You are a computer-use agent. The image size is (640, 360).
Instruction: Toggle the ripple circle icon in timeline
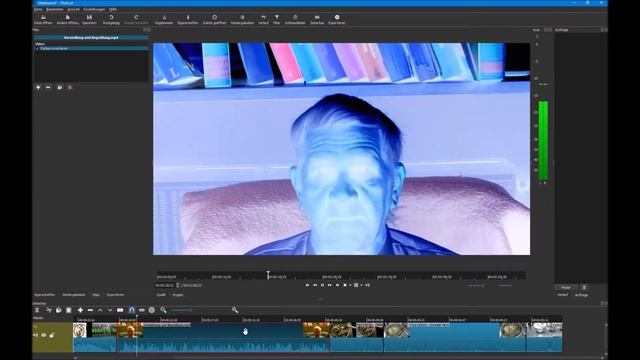pos(152,310)
